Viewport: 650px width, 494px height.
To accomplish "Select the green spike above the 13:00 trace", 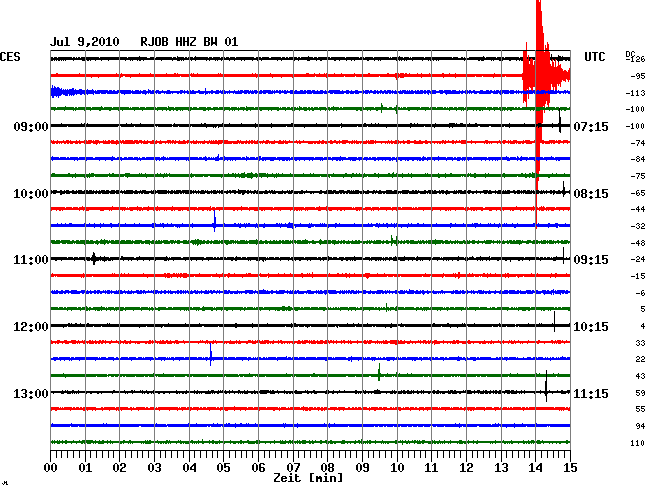I will tap(379, 372).
